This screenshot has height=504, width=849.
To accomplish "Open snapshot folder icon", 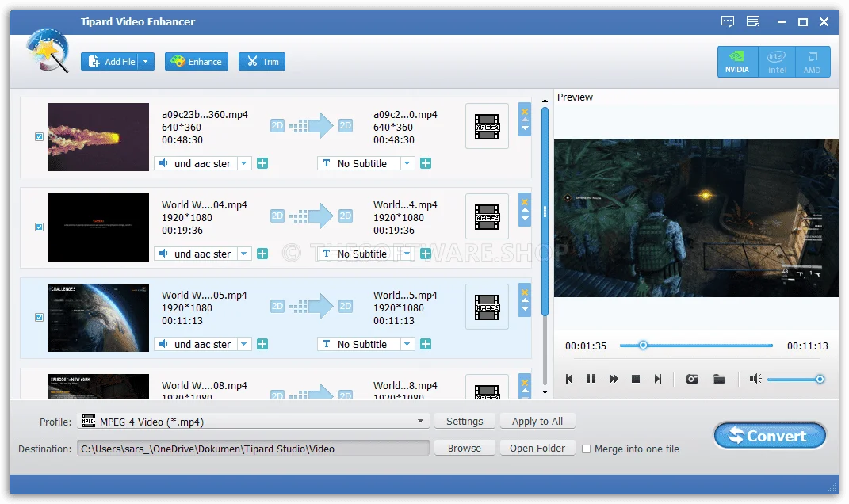I will pos(718,379).
